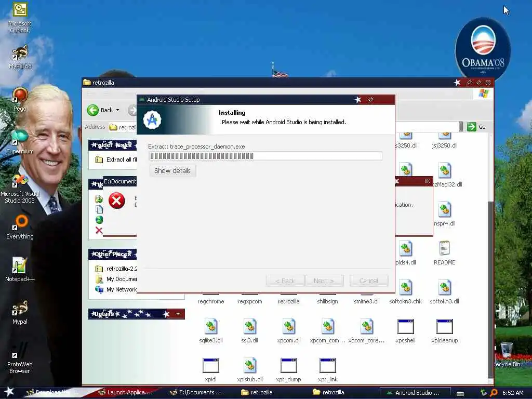This screenshot has height=399, width=532.
Task: Click the red error icon in E:\Documents dialog
Action: tap(117, 201)
